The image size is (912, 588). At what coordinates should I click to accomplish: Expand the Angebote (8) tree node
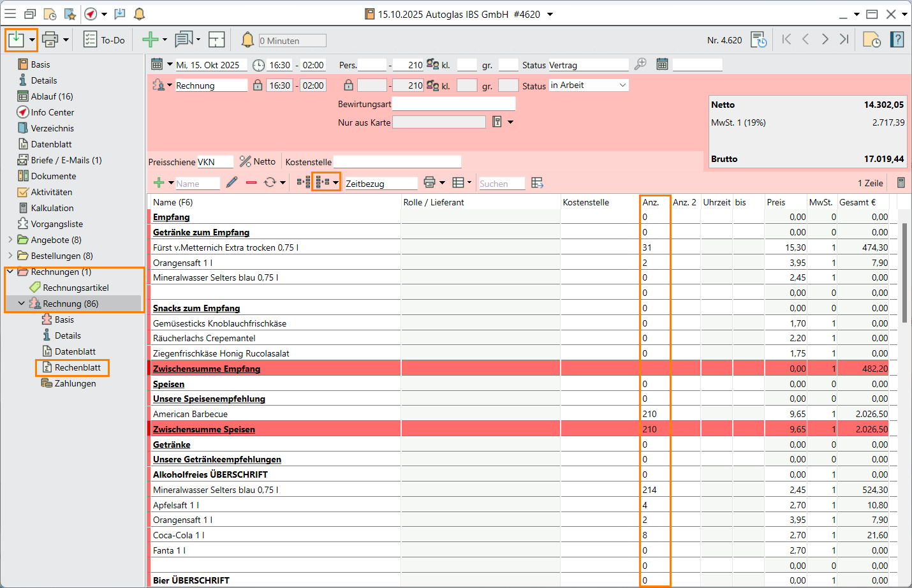[10, 240]
